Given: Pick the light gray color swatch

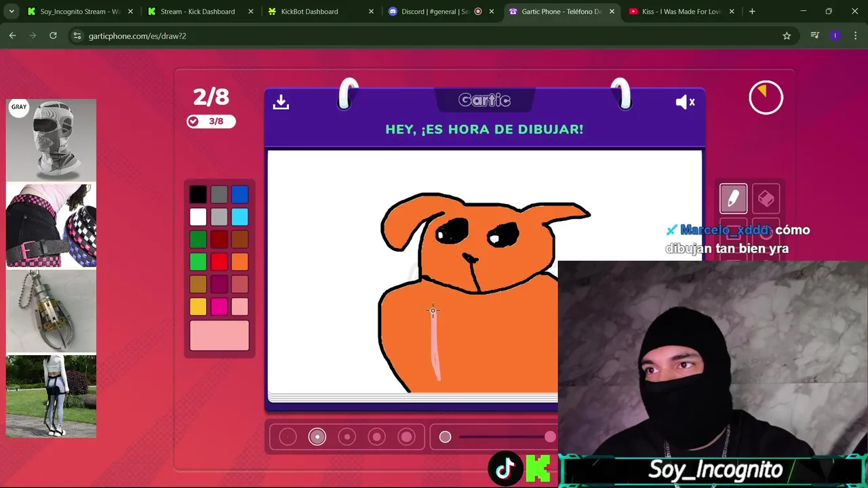Looking at the screenshot, I should pyautogui.click(x=219, y=217).
